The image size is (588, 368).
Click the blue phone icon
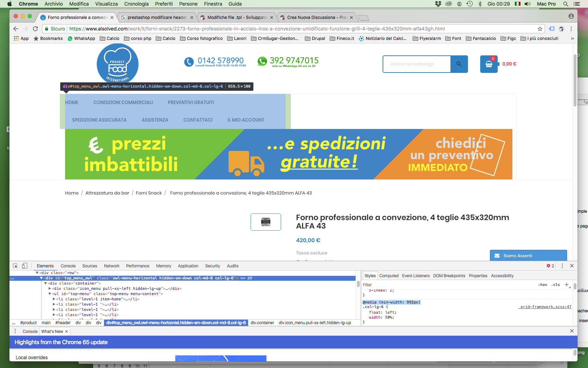[189, 62]
